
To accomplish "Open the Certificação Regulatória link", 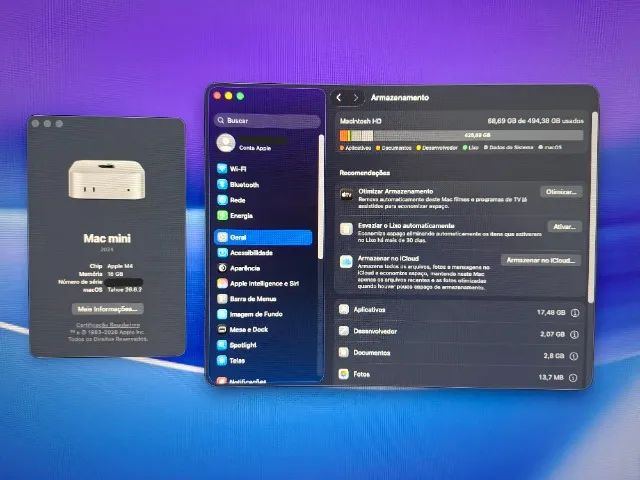I will pos(108,325).
